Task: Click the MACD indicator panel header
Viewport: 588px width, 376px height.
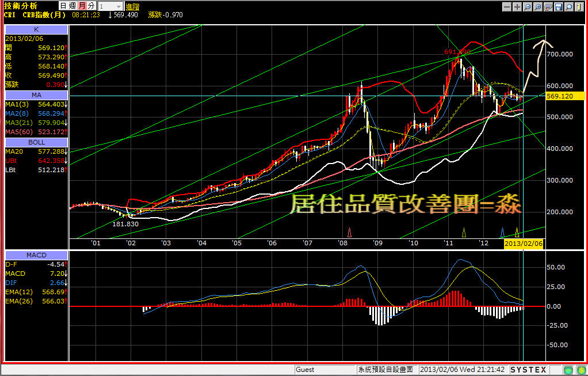Action: (x=36, y=255)
